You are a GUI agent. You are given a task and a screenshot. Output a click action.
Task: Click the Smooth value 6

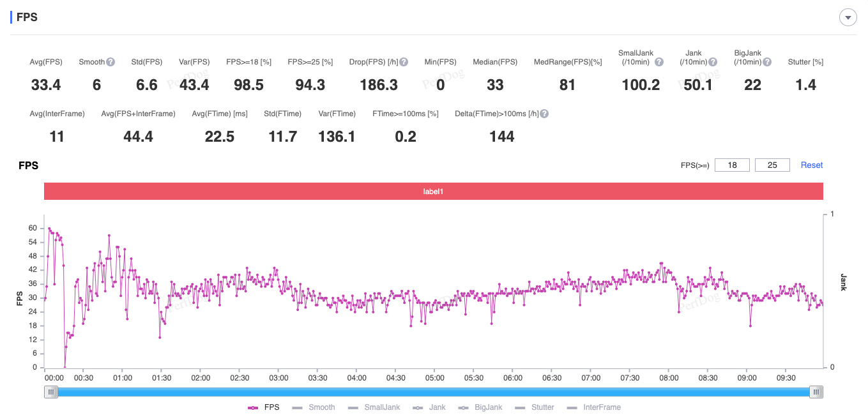tap(96, 85)
